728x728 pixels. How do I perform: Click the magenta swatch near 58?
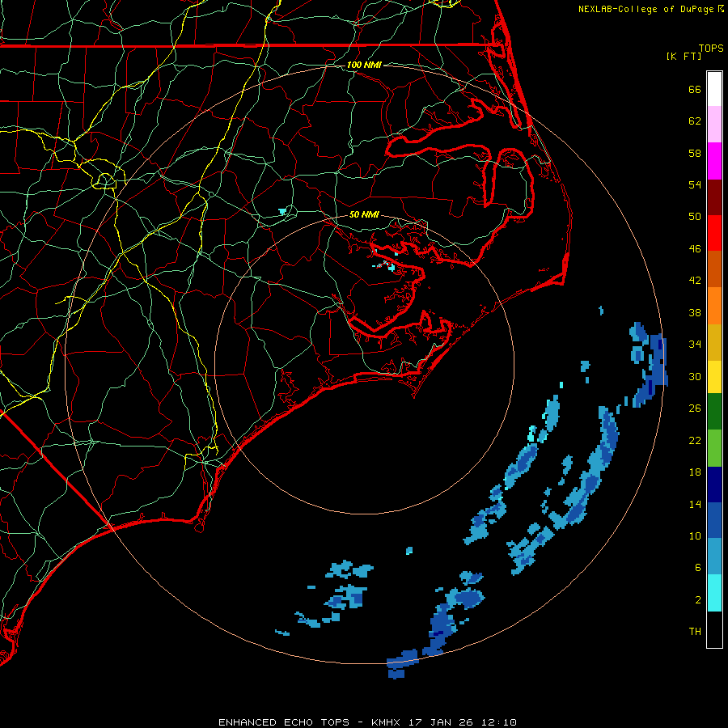[714, 161]
